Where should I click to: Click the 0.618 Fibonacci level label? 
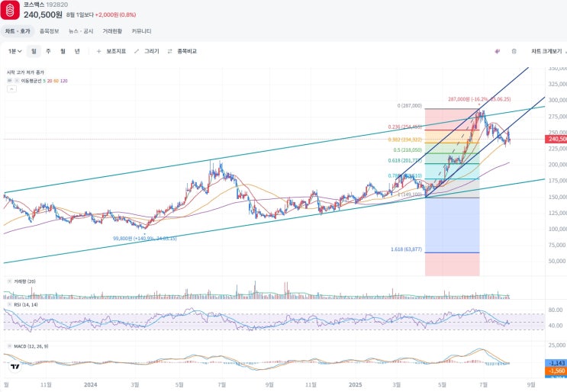coord(404,160)
